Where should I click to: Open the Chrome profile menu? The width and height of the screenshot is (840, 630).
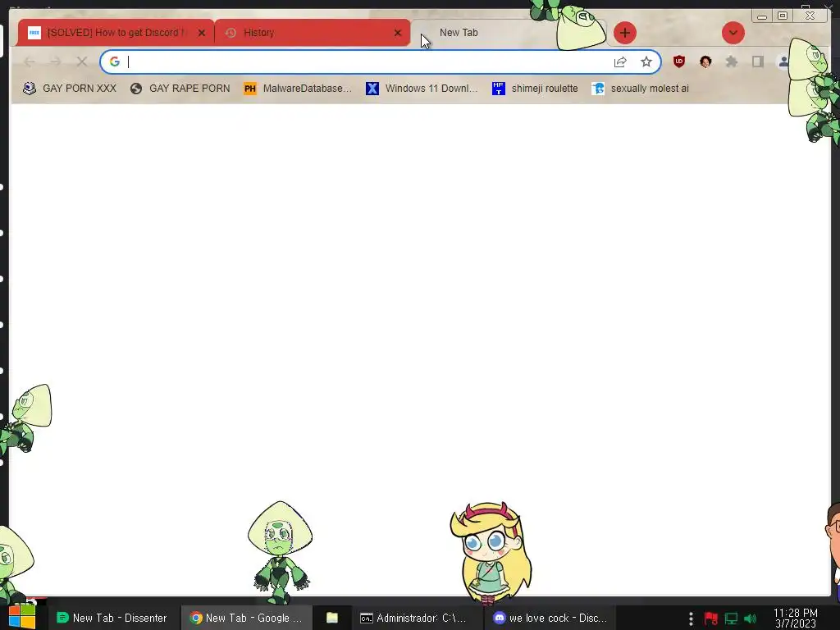point(783,62)
